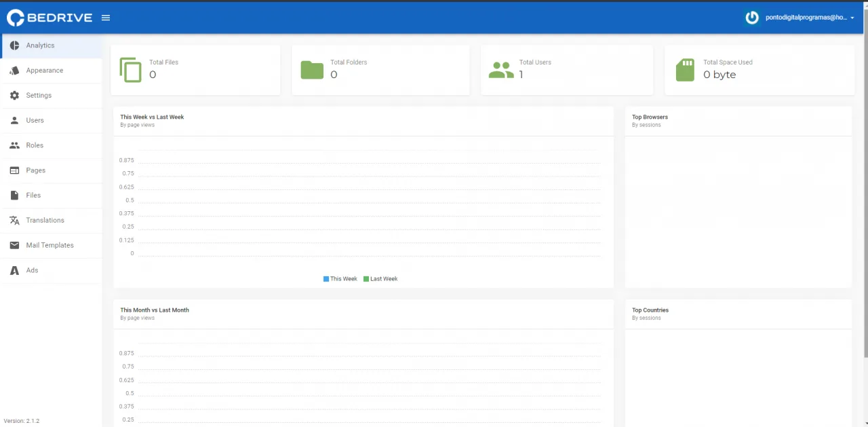
Task: Click the Settings gear icon
Action: (14, 96)
